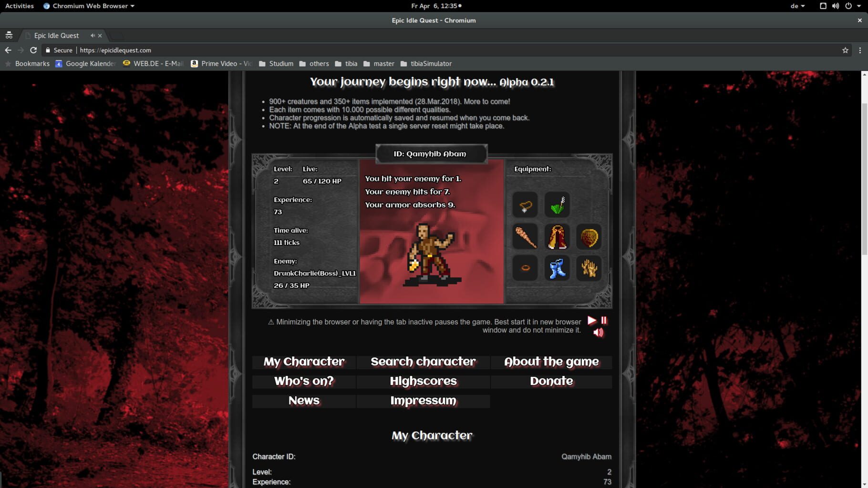Select the red robe armor slot

[557, 237]
